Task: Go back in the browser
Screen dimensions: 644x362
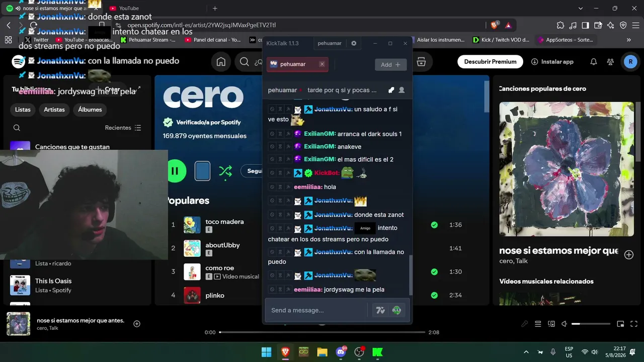Action: (x=9, y=25)
